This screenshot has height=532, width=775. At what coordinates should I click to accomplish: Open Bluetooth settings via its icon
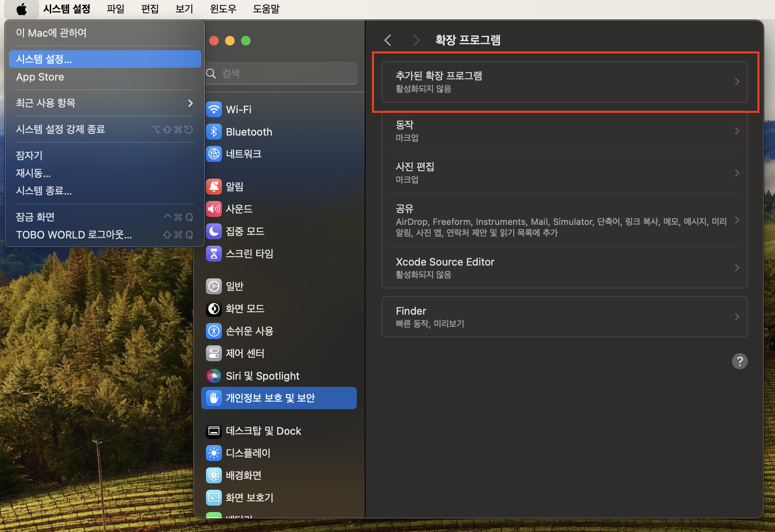(214, 132)
